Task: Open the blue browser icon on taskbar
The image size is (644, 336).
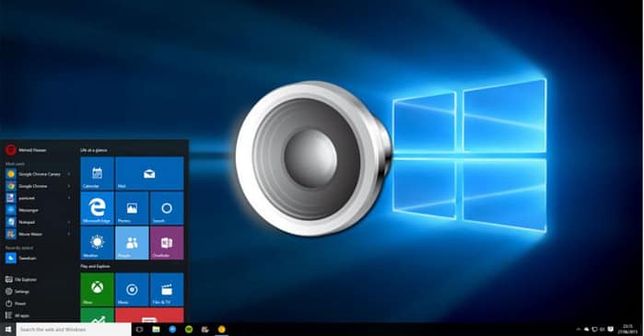Action: tap(172, 329)
